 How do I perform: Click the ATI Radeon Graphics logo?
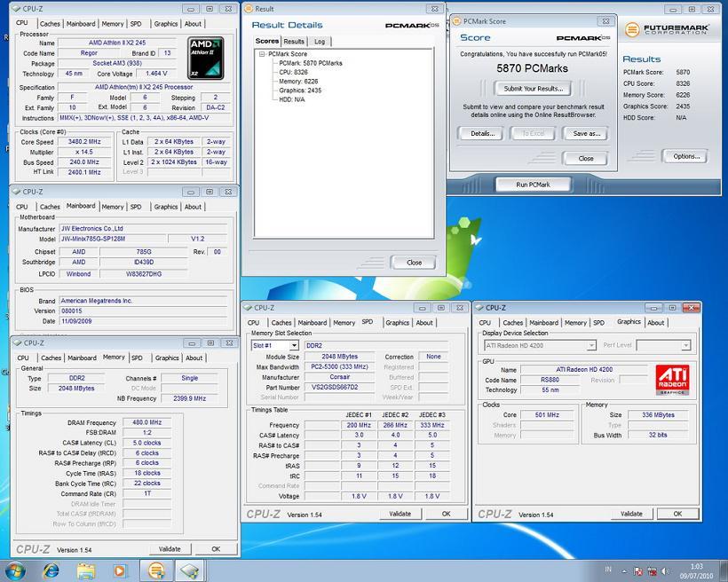point(672,380)
